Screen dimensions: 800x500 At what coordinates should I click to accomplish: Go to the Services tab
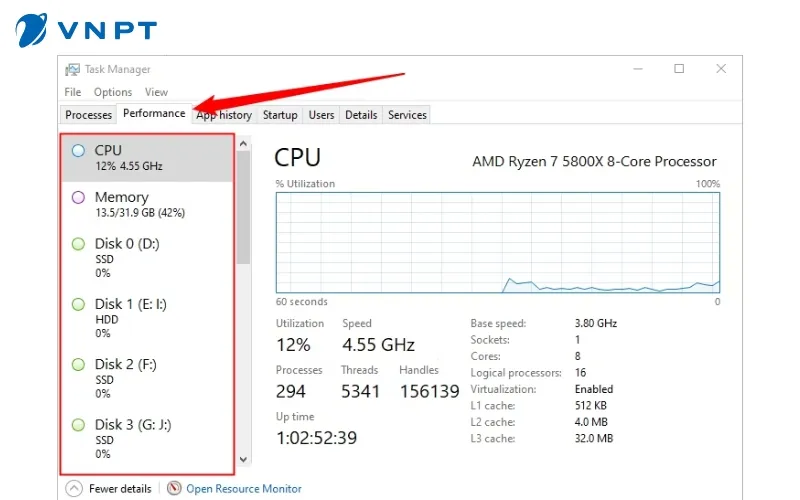click(x=407, y=115)
